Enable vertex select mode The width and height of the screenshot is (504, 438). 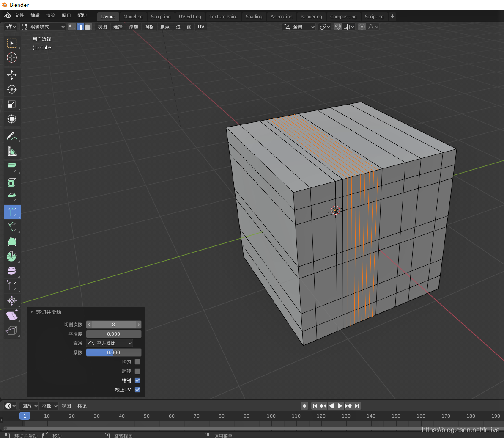72,27
